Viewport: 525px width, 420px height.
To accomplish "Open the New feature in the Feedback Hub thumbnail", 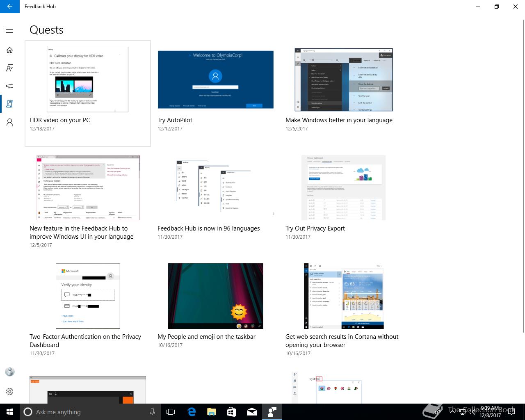I will pos(88,188).
